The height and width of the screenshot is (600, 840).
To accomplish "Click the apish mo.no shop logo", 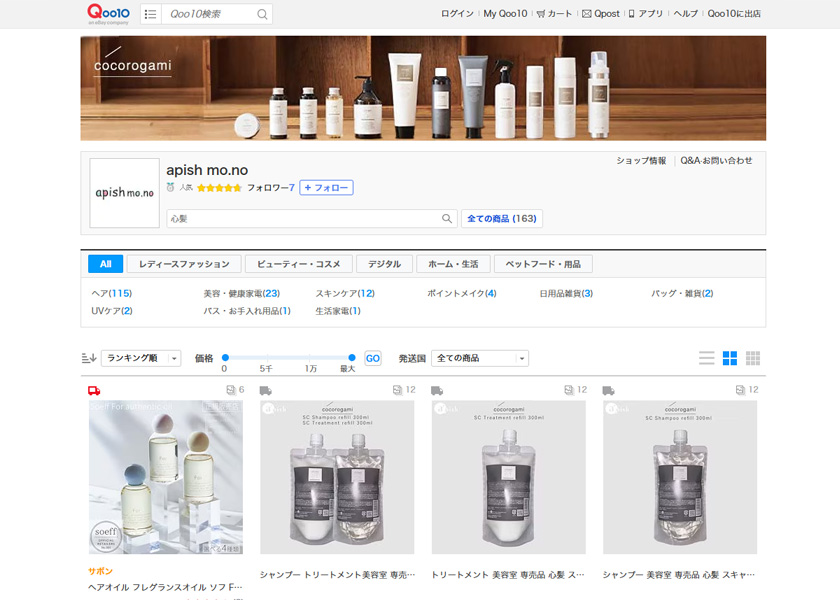I will point(124,193).
